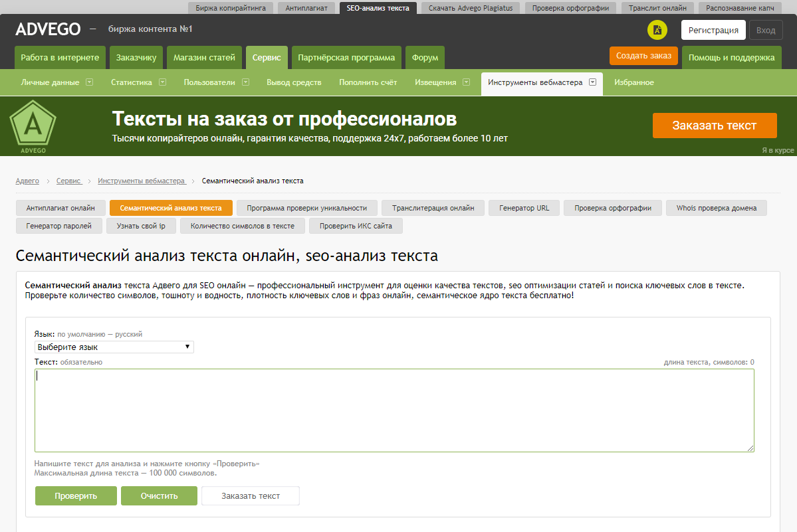Go to Пополнить счёт
The height and width of the screenshot is (532, 797).
click(x=368, y=82)
